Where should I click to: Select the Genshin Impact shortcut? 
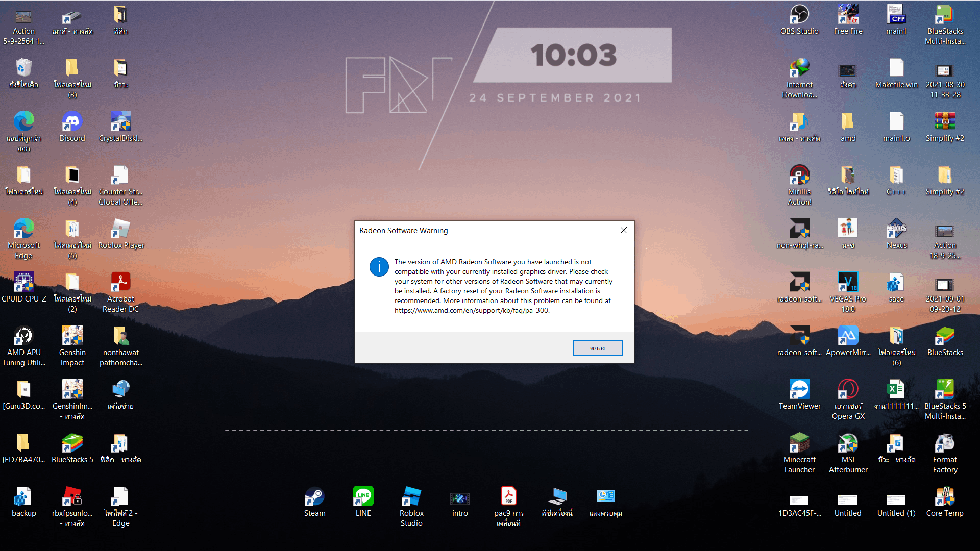tap(72, 336)
